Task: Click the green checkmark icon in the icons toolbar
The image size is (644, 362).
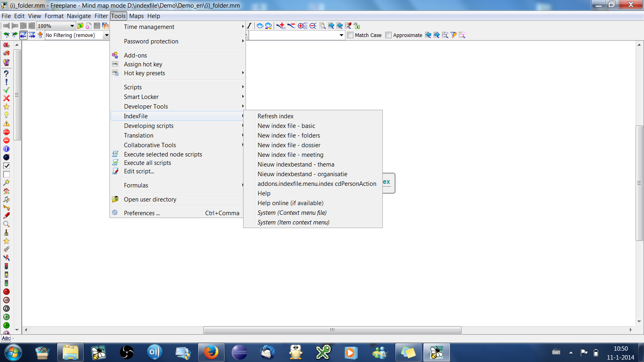Action: (x=6, y=90)
